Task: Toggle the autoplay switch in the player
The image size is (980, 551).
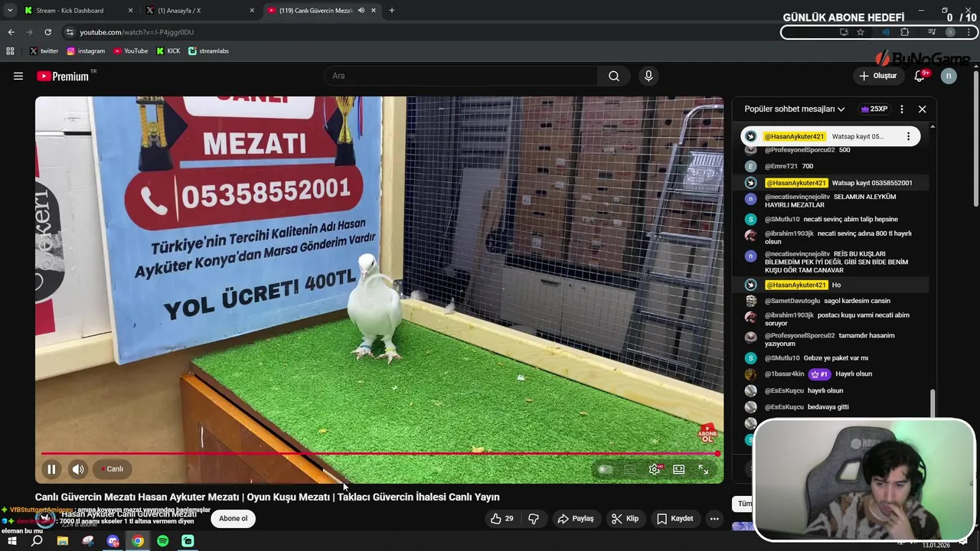Action: tap(606, 469)
